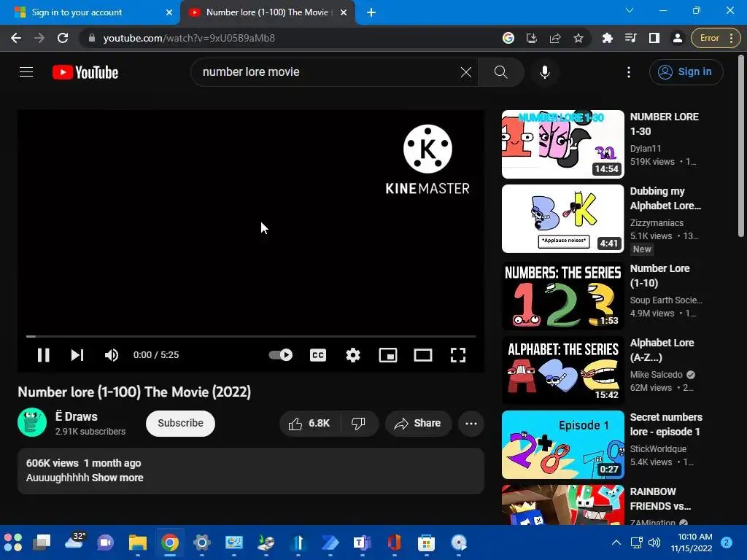The image size is (747, 560).
Task: Open the Chrome profile icon
Action: [x=678, y=38]
